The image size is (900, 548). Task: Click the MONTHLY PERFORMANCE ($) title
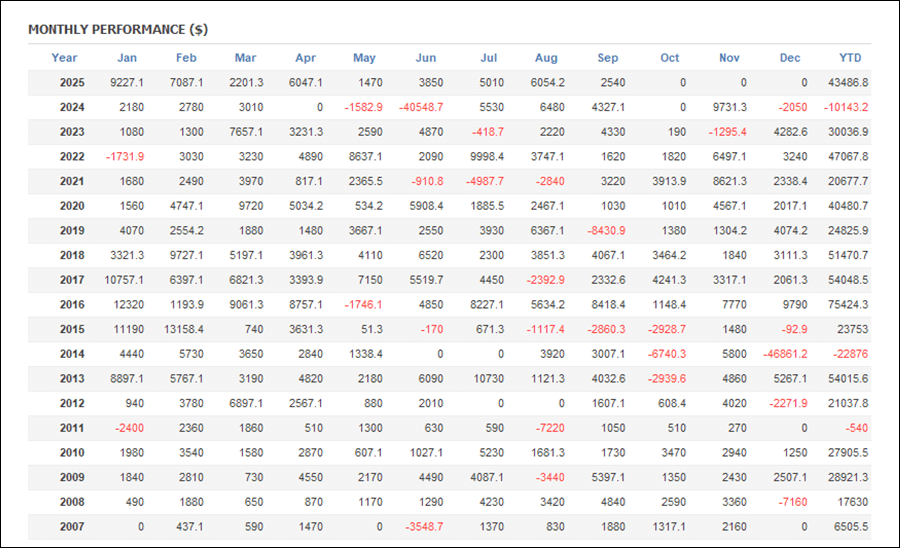118,30
